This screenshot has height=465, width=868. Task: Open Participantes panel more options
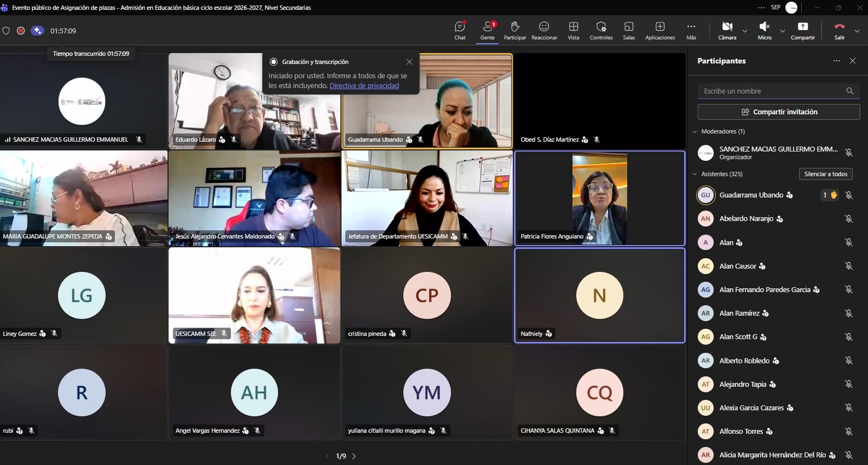(837, 61)
